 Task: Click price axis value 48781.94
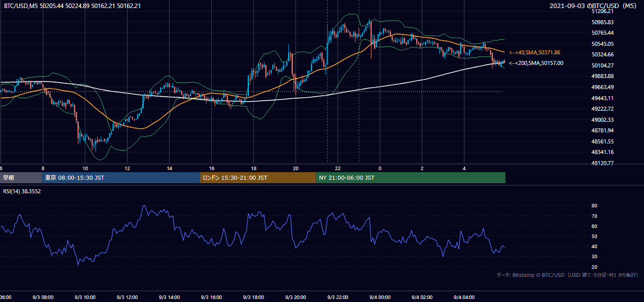[x=602, y=130]
